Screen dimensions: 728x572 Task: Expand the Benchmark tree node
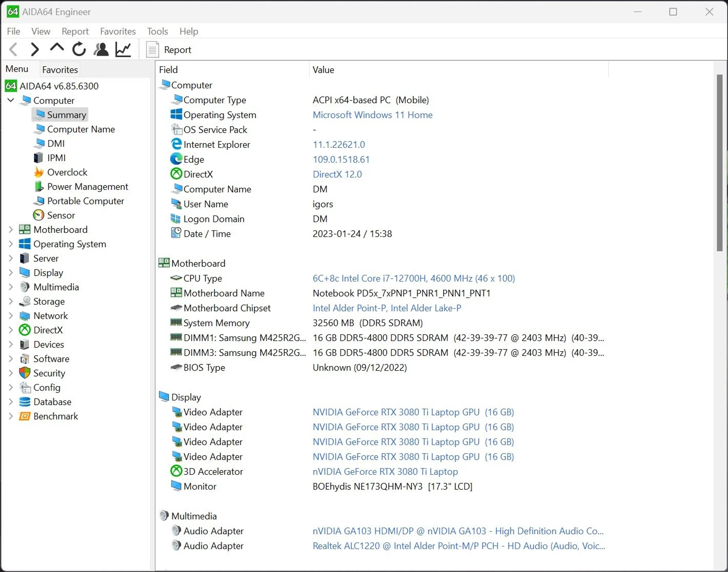click(11, 416)
